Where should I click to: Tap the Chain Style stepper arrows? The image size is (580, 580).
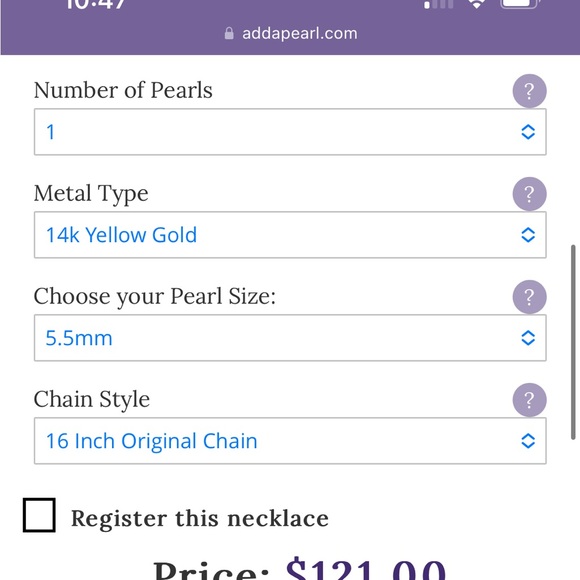click(x=528, y=441)
